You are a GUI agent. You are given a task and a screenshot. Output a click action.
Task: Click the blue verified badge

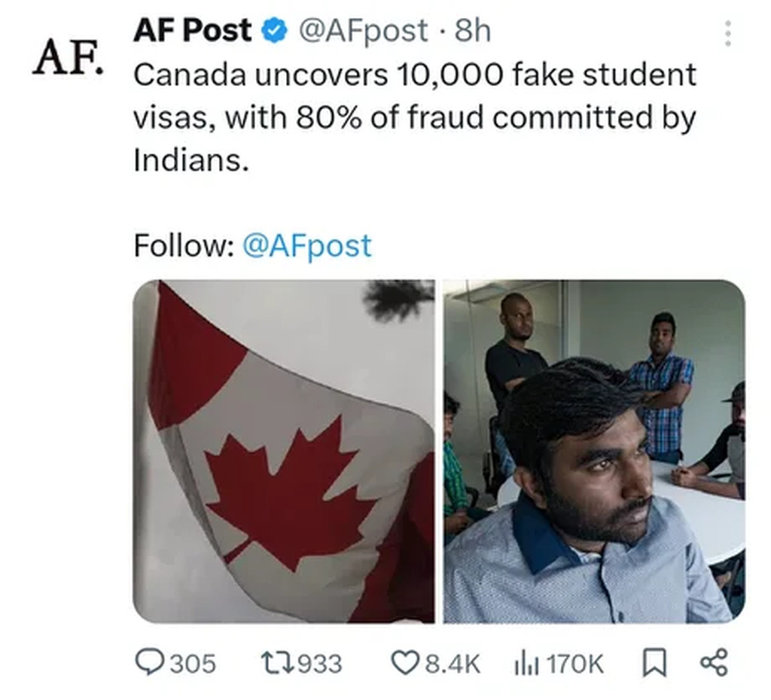[273, 32]
